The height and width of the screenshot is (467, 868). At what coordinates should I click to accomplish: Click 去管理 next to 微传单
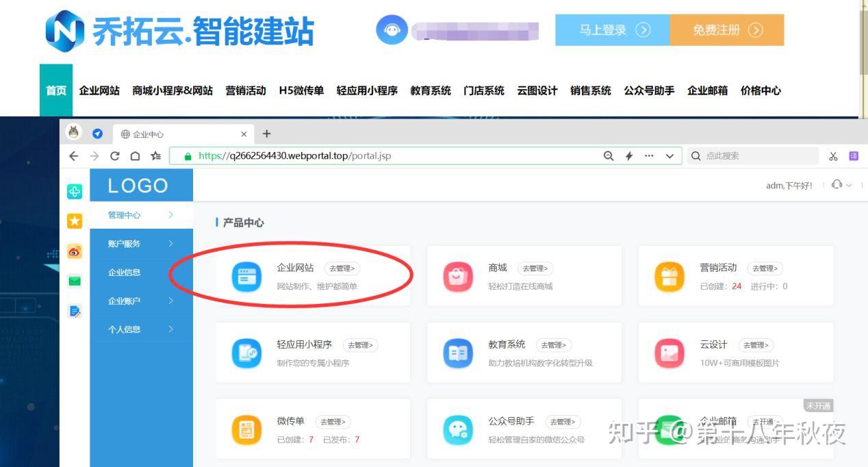[333, 422]
